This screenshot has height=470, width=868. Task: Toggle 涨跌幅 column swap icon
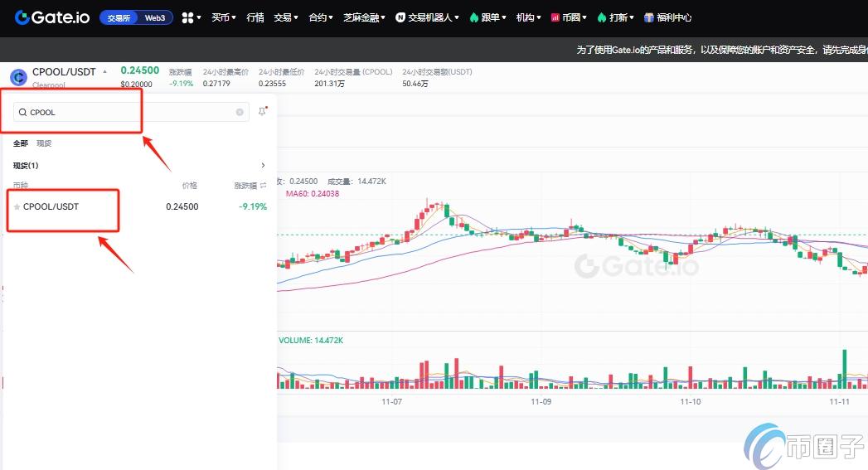(x=264, y=186)
